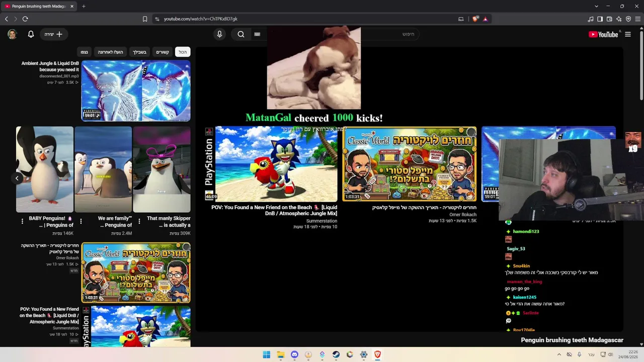Bookmark this page via address bar icon
644x362 pixels.
[145, 19]
